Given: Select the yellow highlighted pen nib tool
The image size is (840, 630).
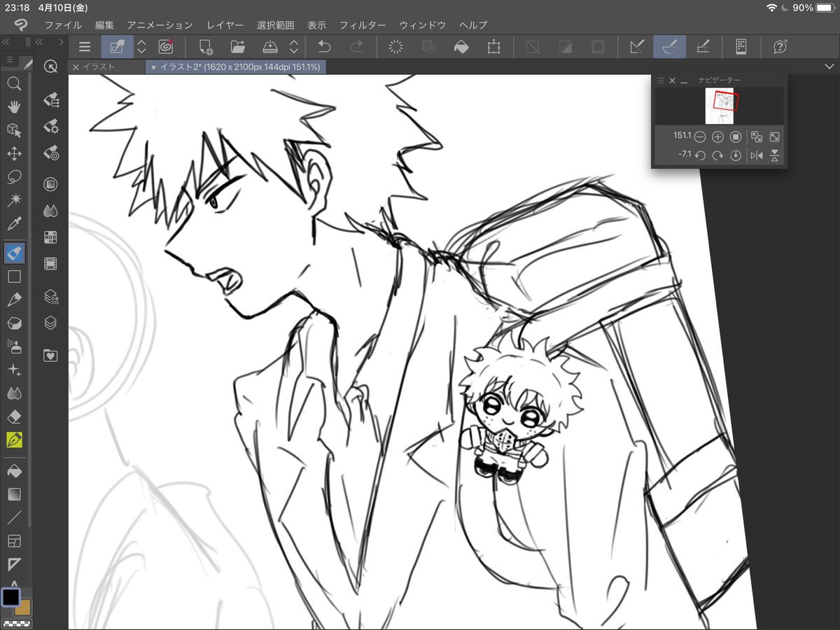Looking at the screenshot, I should [x=14, y=440].
